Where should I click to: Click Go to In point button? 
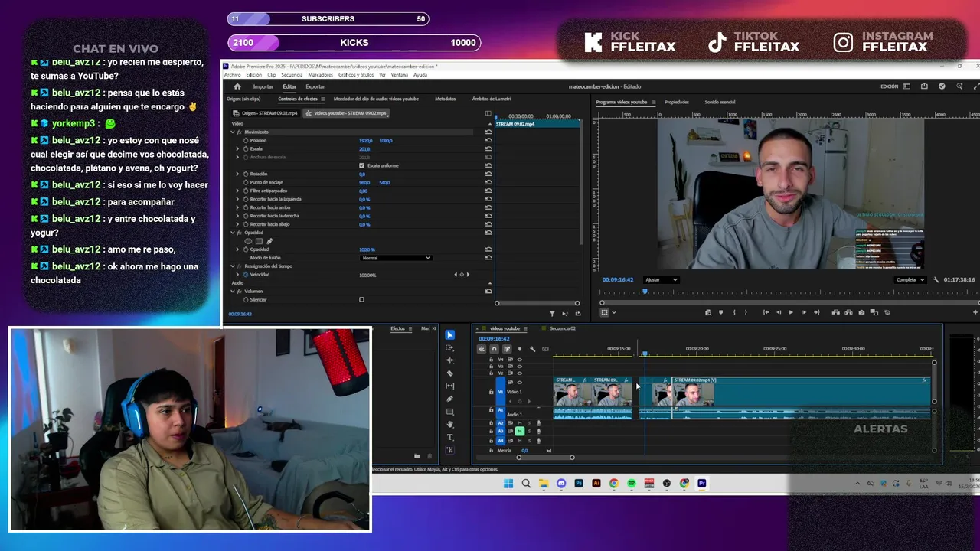click(x=766, y=312)
